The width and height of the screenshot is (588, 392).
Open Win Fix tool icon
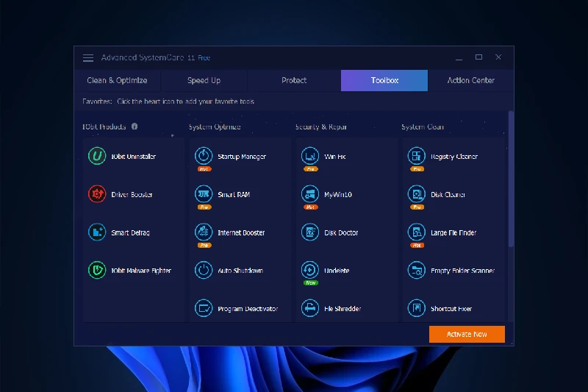click(x=310, y=156)
